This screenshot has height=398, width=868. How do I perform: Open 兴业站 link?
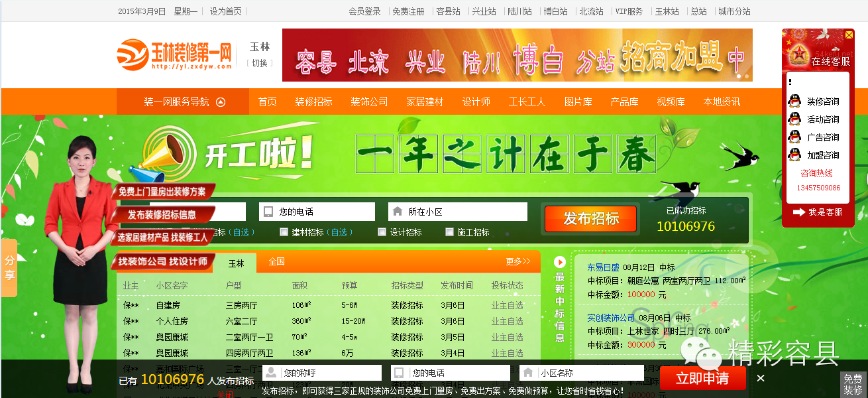tap(484, 11)
